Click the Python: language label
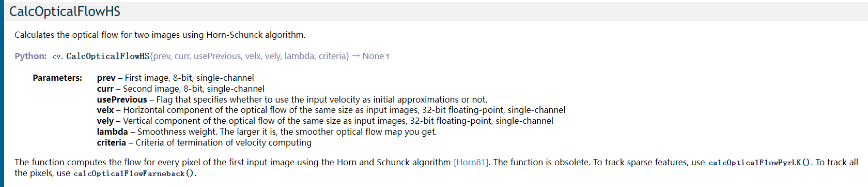 coord(30,56)
